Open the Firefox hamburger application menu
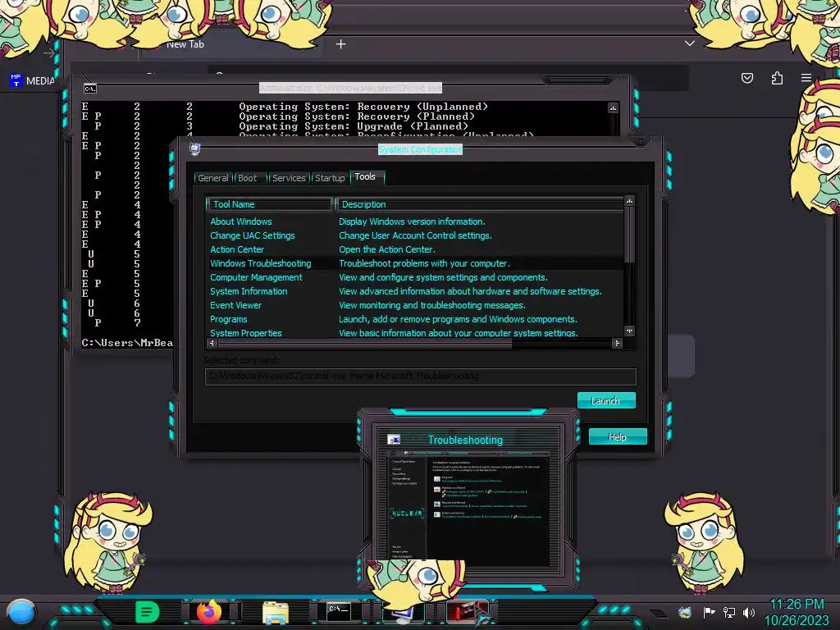This screenshot has width=840, height=630. tap(806, 78)
